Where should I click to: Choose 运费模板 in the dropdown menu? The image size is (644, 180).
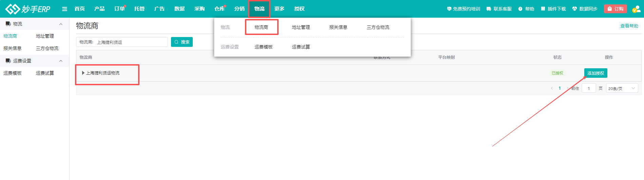point(264,47)
